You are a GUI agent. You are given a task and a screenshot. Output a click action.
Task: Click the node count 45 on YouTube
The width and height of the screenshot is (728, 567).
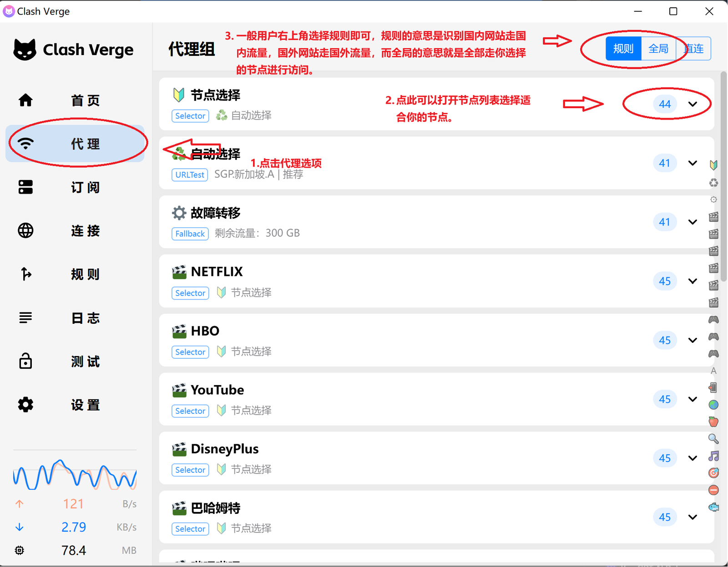665,399
